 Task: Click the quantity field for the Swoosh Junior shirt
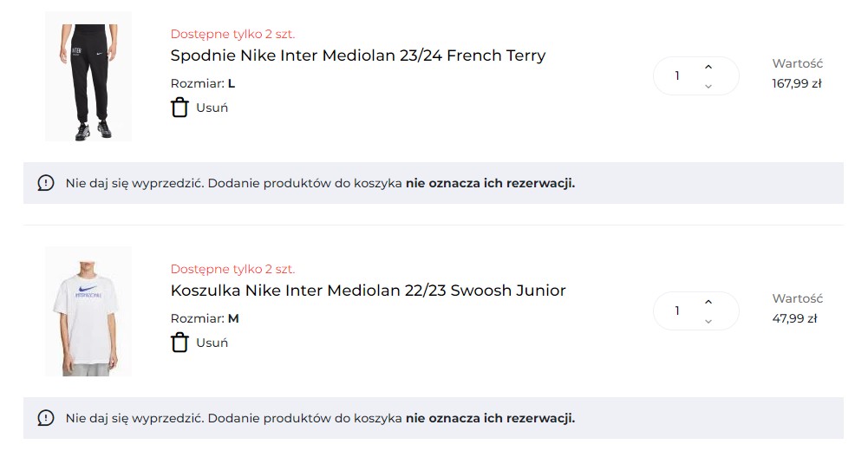677,310
